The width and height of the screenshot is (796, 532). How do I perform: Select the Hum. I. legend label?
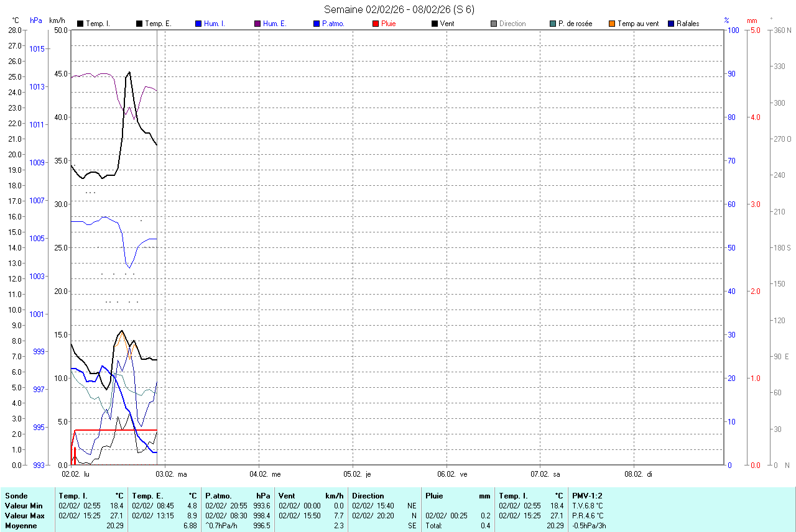point(215,24)
